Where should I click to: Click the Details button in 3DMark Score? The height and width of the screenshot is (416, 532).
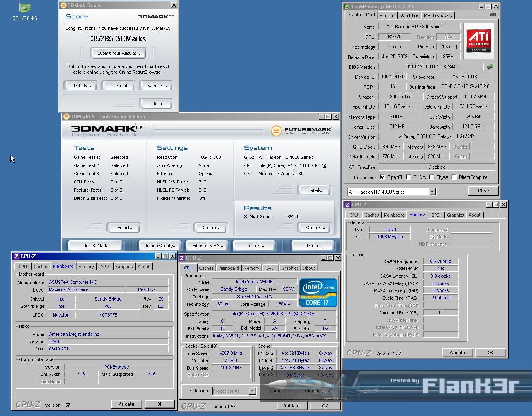(82, 86)
